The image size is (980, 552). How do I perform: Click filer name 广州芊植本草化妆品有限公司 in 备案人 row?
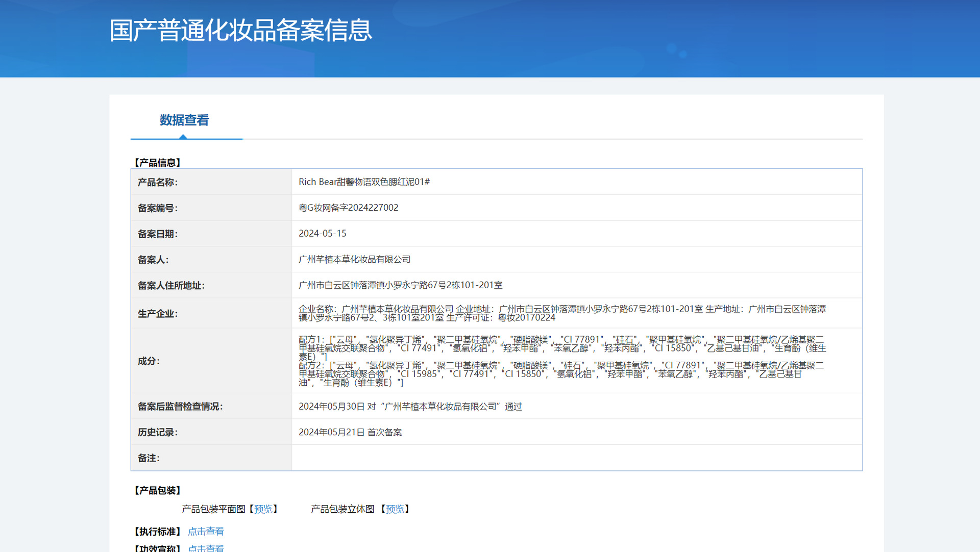354,260
